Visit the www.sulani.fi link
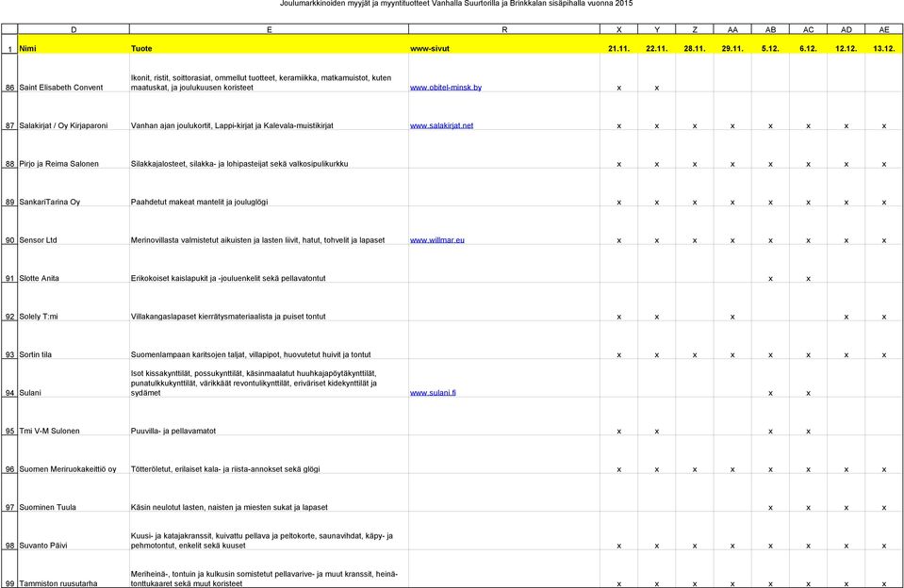This screenshot has height=588, width=904. click(x=433, y=393)
